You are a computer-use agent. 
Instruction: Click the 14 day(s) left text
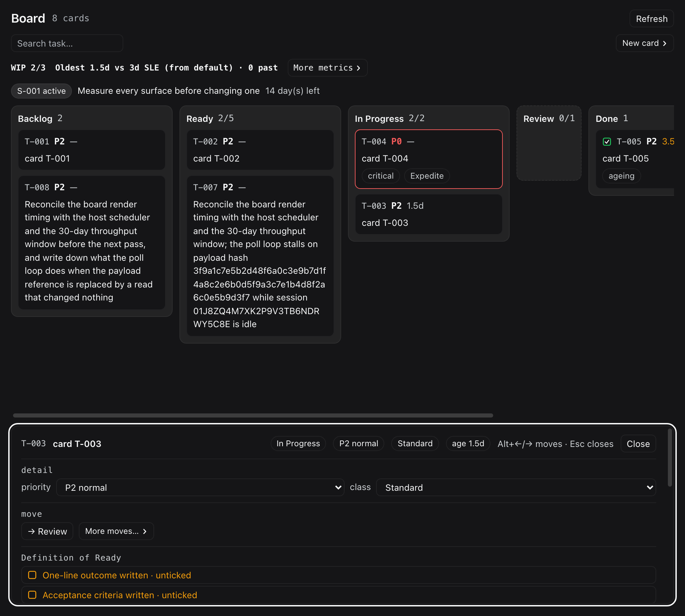point(292,91)
